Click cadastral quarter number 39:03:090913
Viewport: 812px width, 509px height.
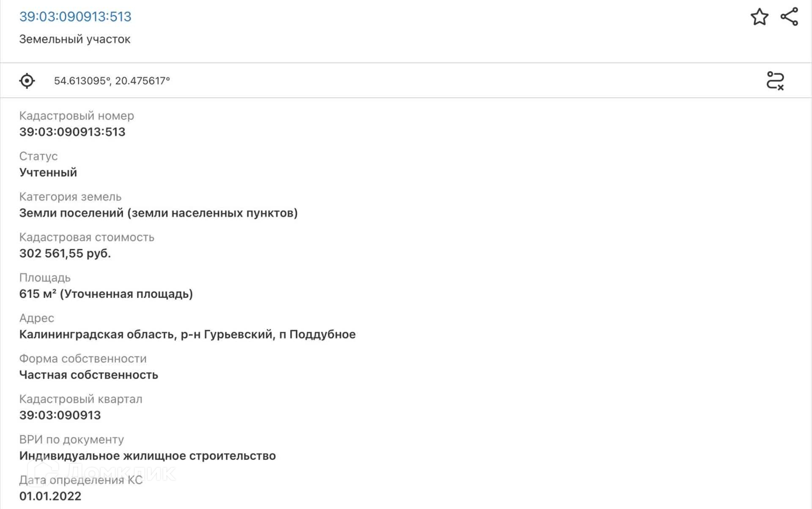60,415
